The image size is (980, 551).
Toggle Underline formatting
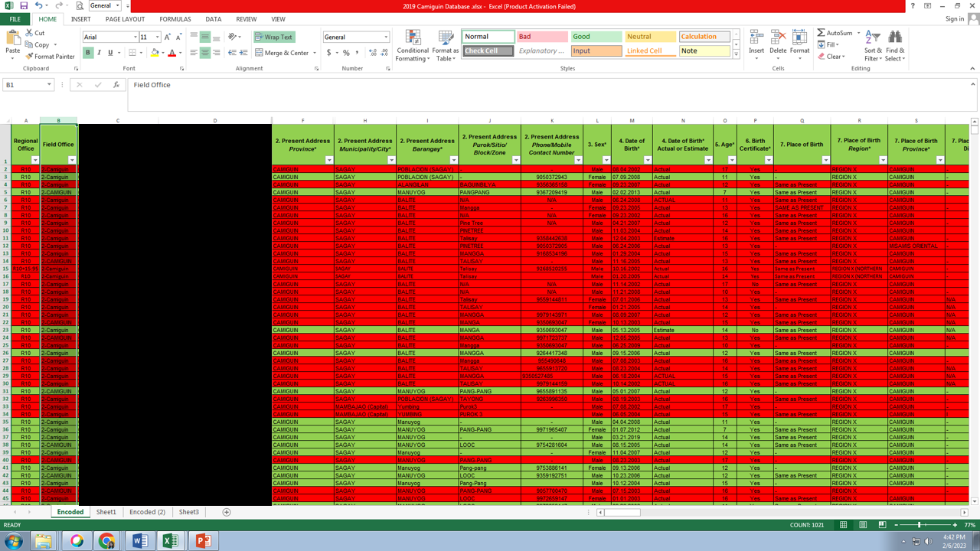tap(110, 53)
